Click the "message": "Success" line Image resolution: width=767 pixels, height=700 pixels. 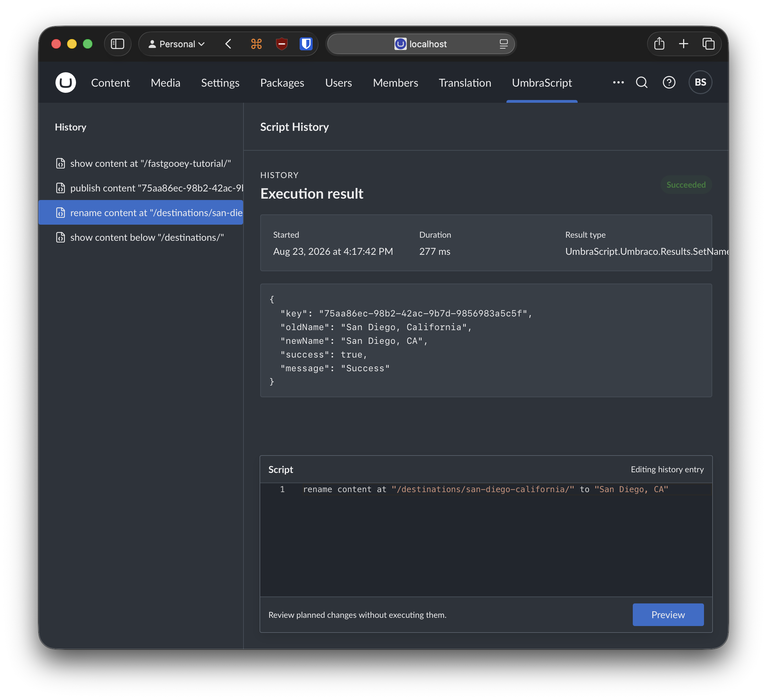pyautogui.click(x=335, y=368)
